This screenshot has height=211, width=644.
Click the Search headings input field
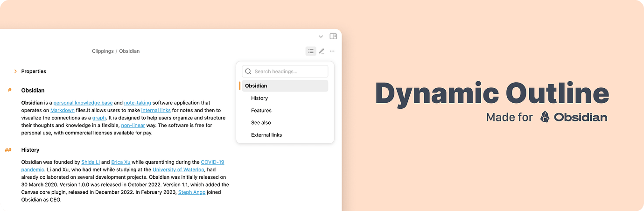tap(289, 71)
